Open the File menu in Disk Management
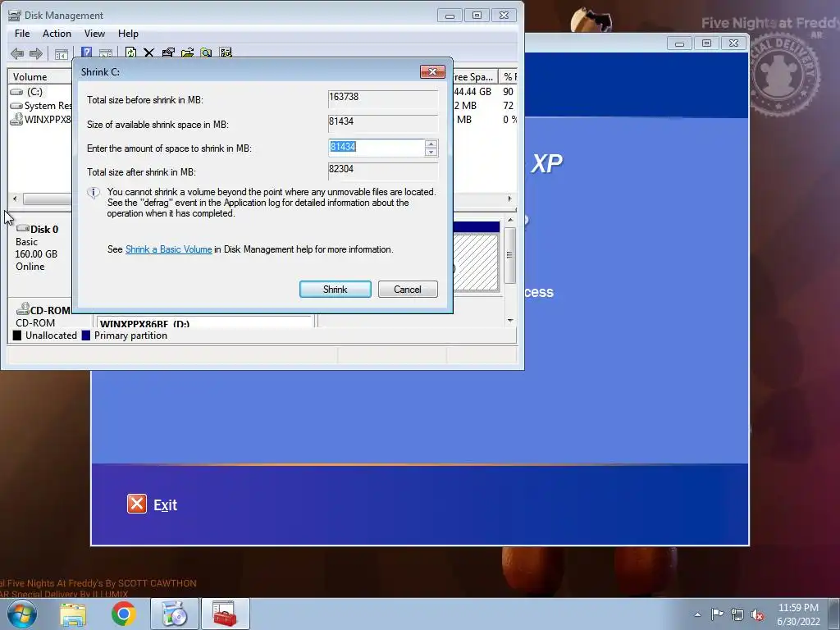The image size is (840, 630). point(22,33)
